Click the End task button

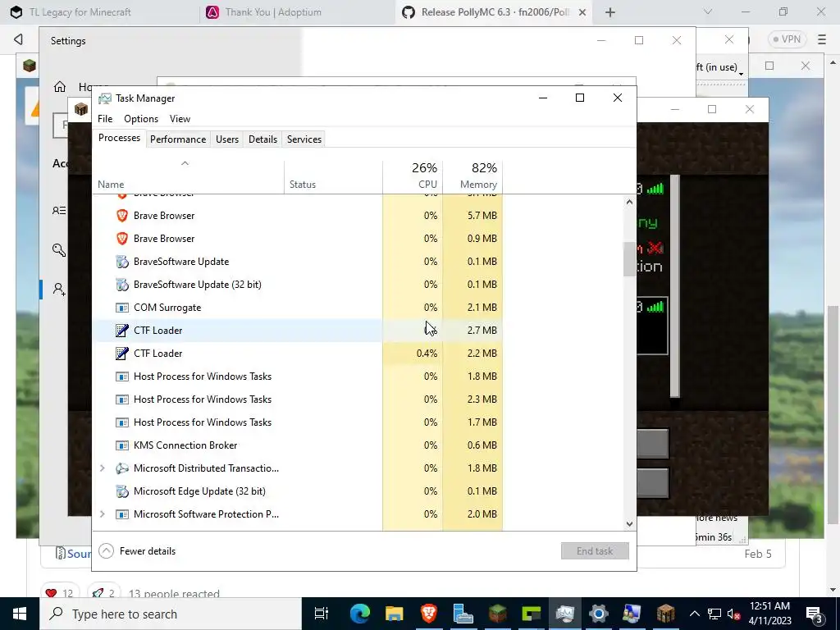(595, 550)
